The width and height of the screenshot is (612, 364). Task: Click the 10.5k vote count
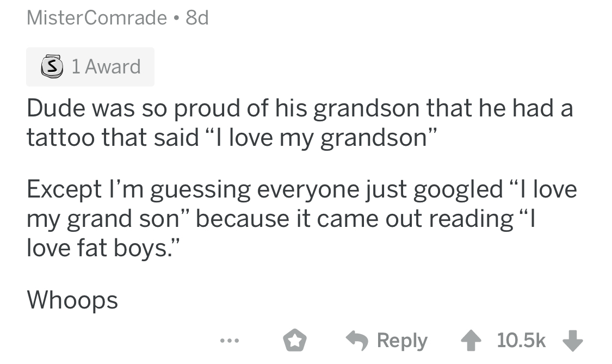[x=521, y=341]
